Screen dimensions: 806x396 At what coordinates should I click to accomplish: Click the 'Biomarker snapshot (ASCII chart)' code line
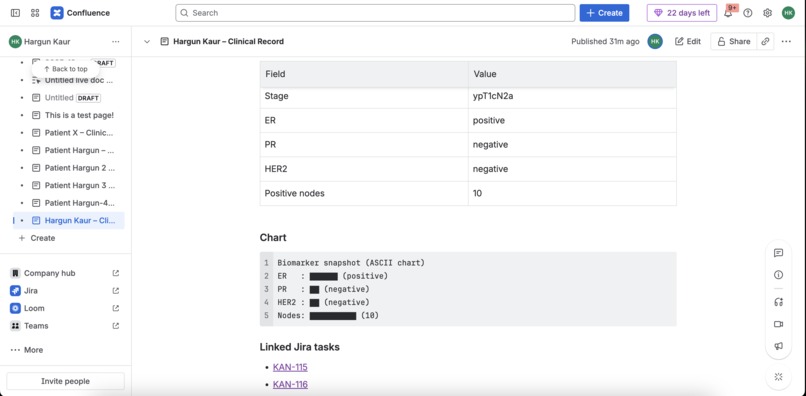coord(351,263)
